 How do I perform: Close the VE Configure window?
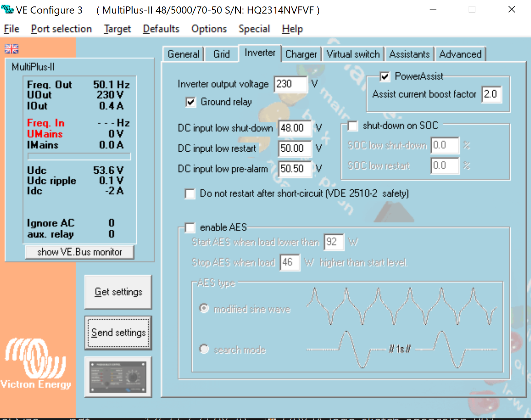click(512, 9)
